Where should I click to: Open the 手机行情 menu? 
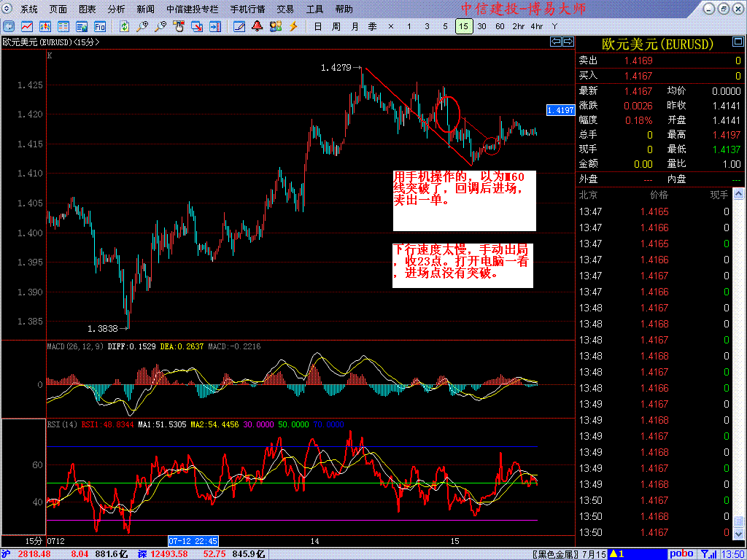coord(247,9)
